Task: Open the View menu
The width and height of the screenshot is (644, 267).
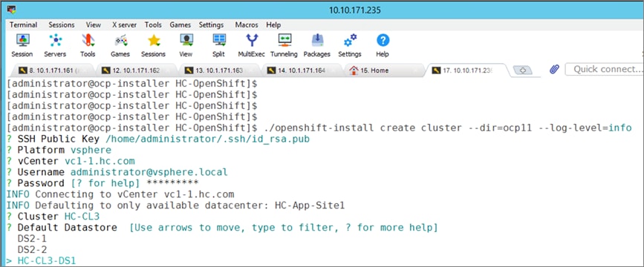Action: [94, 24]
